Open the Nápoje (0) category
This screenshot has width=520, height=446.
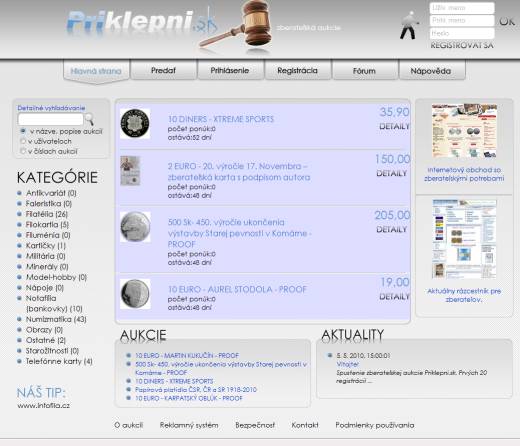click(45, 288)
